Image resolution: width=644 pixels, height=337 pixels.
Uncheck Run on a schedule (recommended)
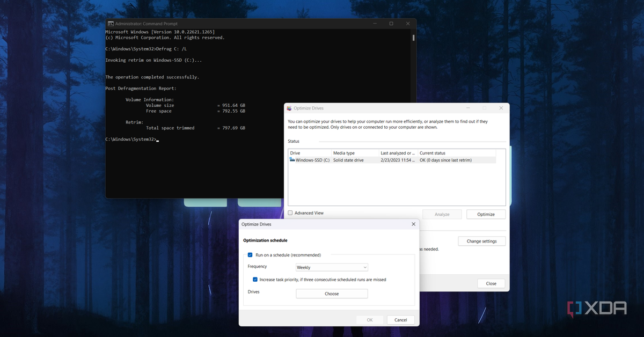click(250, 255)
